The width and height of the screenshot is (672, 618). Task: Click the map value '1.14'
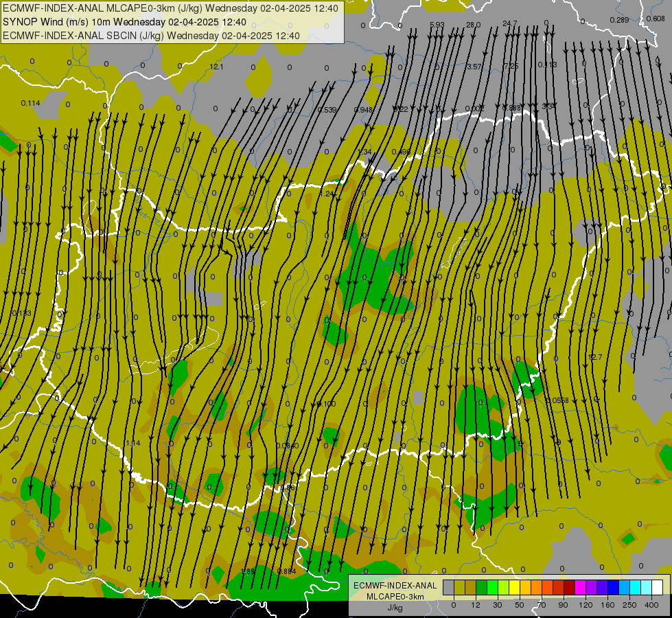click(x=133, y=443)
